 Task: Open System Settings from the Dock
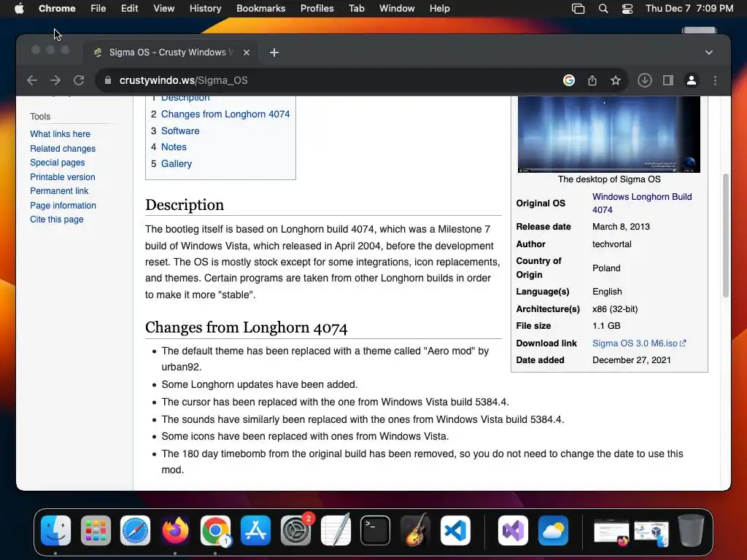[295, 531]
